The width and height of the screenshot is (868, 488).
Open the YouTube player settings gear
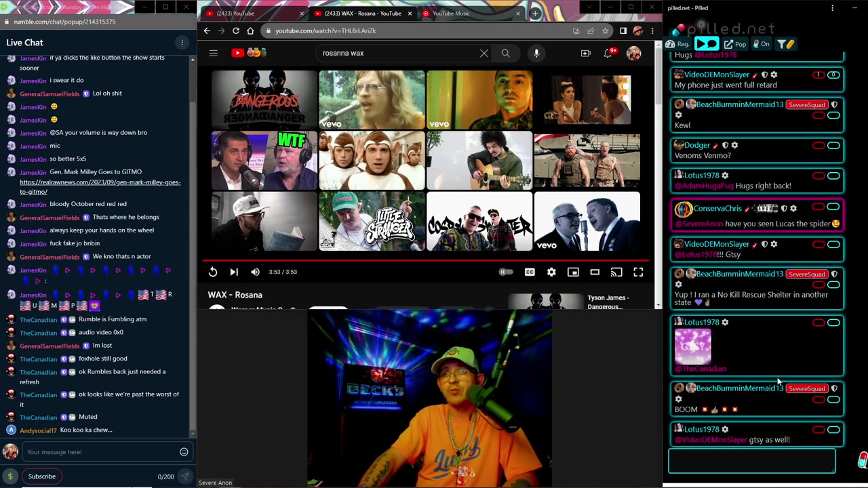551,272
